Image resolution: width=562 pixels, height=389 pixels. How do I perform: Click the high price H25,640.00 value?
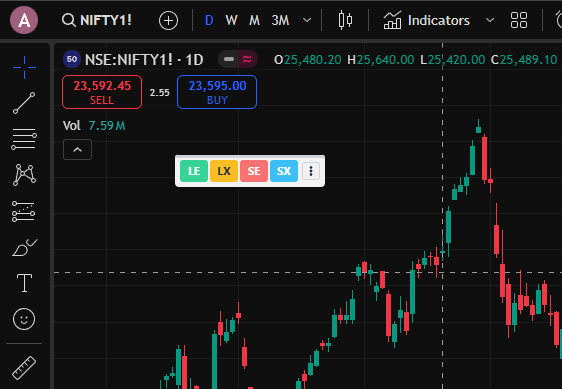[x=381, y=60]
